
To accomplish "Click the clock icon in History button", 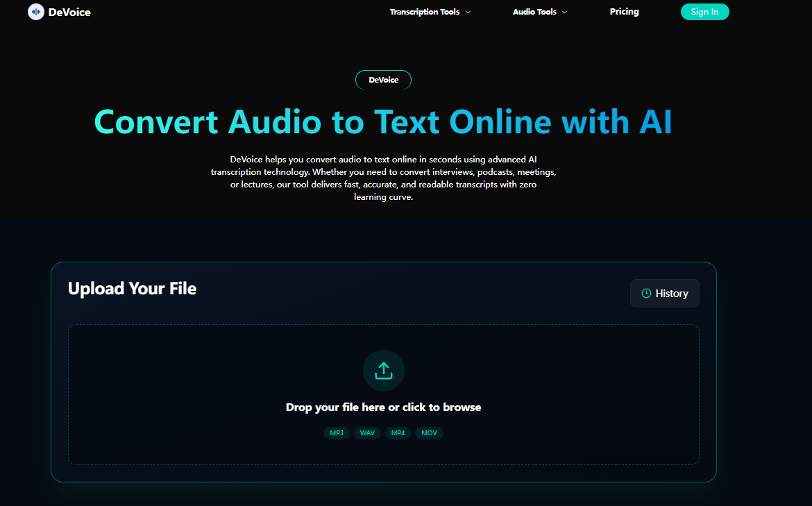I will 646,294.
